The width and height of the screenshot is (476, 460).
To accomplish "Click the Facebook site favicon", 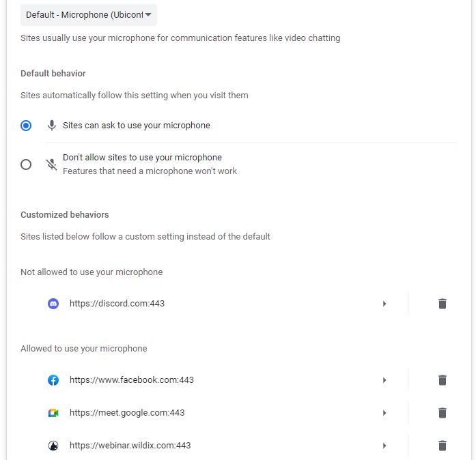I will (x=53, y=380).
